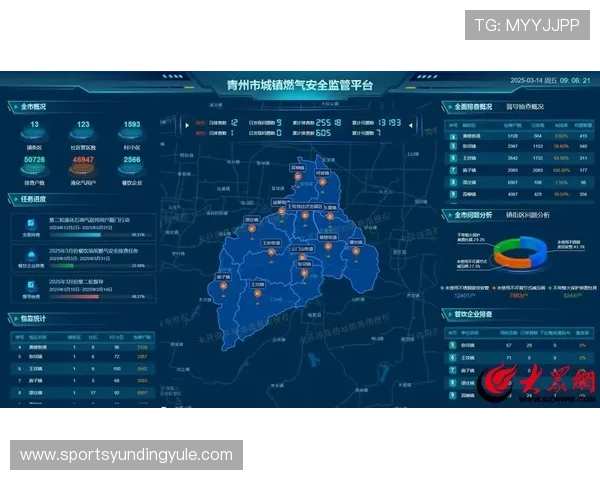Select 排查概况 row 6 with 1732 inspected
Image resolution: width=600 pixels, height=480 pixels.
pyautogui.click(x=519, y=158)
